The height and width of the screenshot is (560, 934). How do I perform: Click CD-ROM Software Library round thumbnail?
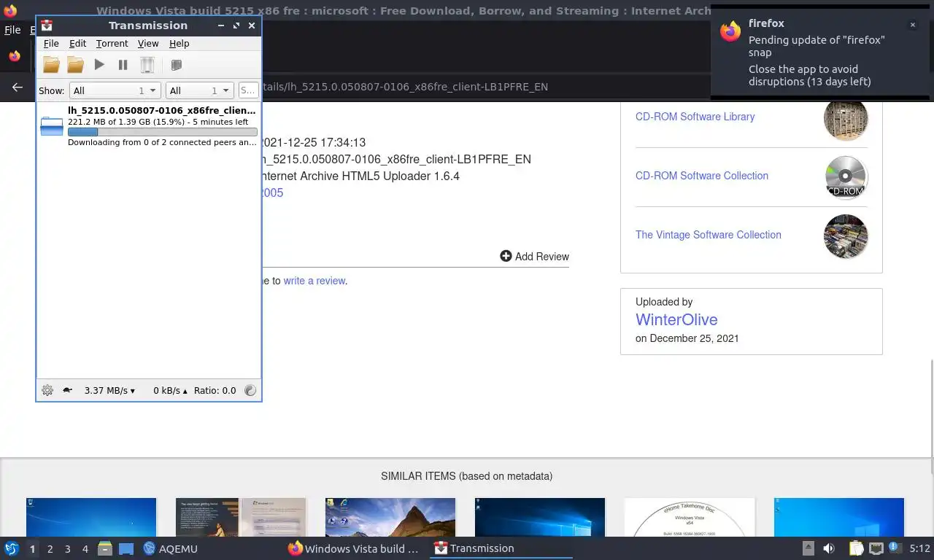[x=846, y=117]
